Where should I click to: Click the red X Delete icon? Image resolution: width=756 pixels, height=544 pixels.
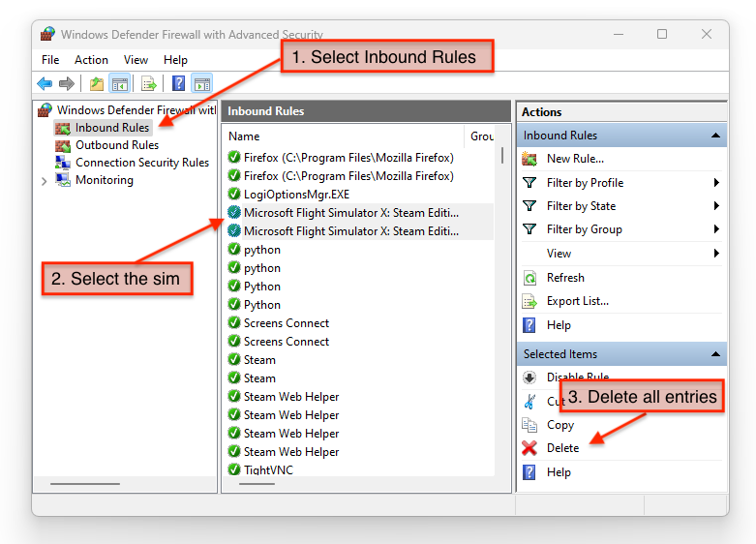click(529, 448)
